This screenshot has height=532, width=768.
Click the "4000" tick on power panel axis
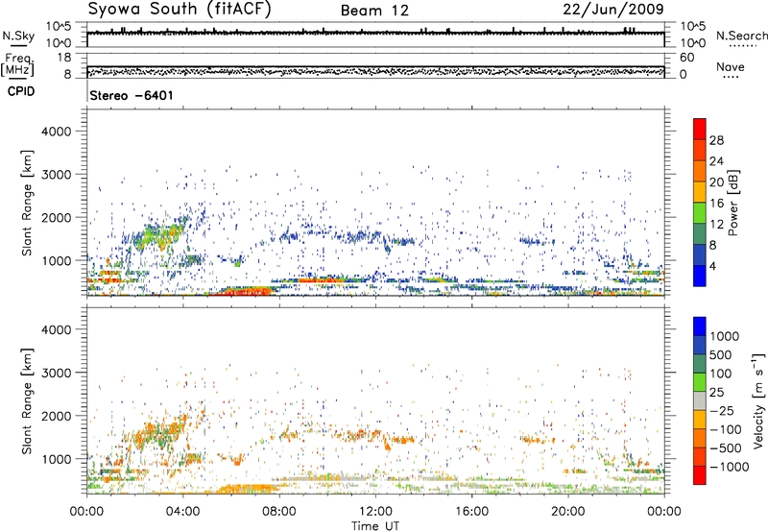tap(56, 132)
